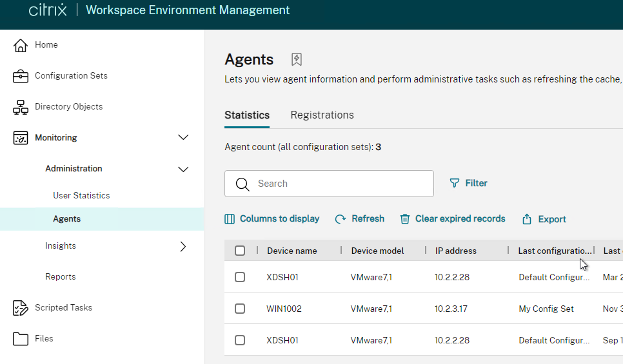The width and height of the screenshot is (623, 364).
Task: Click the Directory Objects network icon
Action: 20,107
